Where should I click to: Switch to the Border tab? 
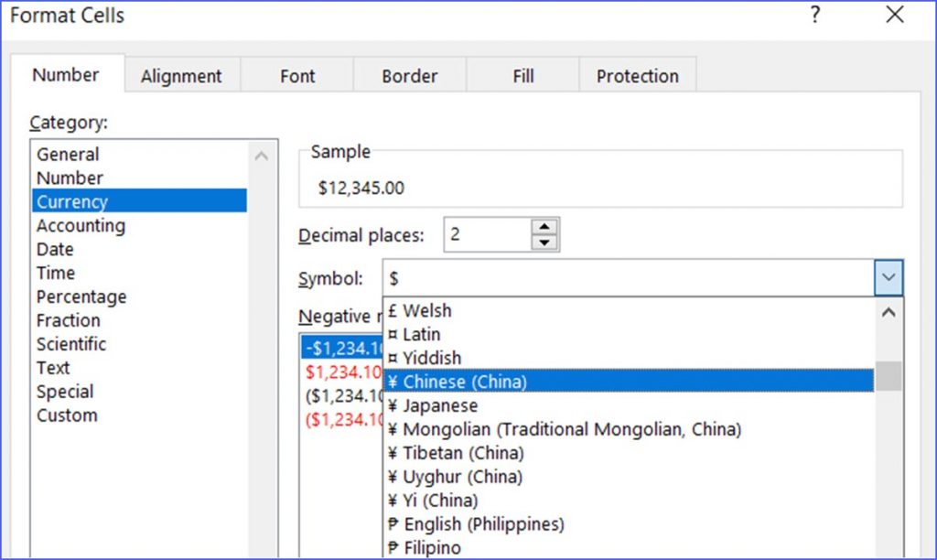[x=409, y=76]
